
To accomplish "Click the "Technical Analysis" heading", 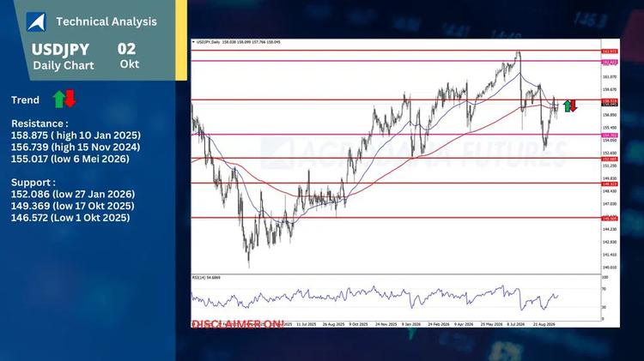I will point(106,21).
